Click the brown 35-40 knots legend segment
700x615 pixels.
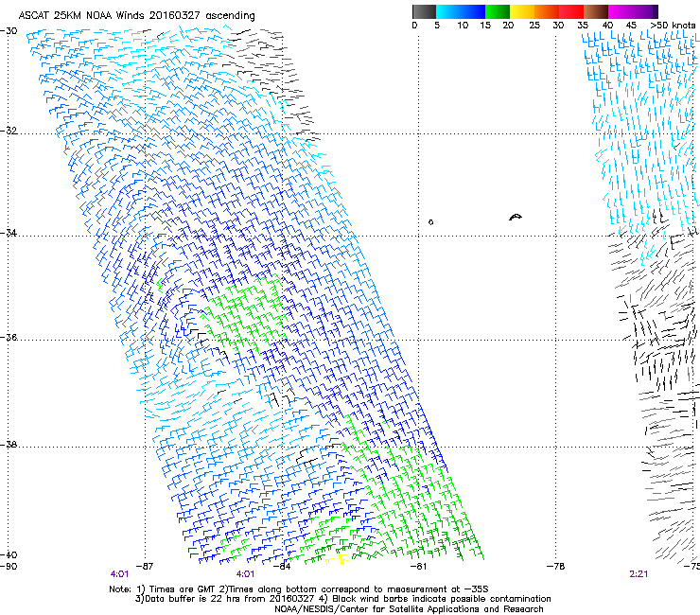596,11
